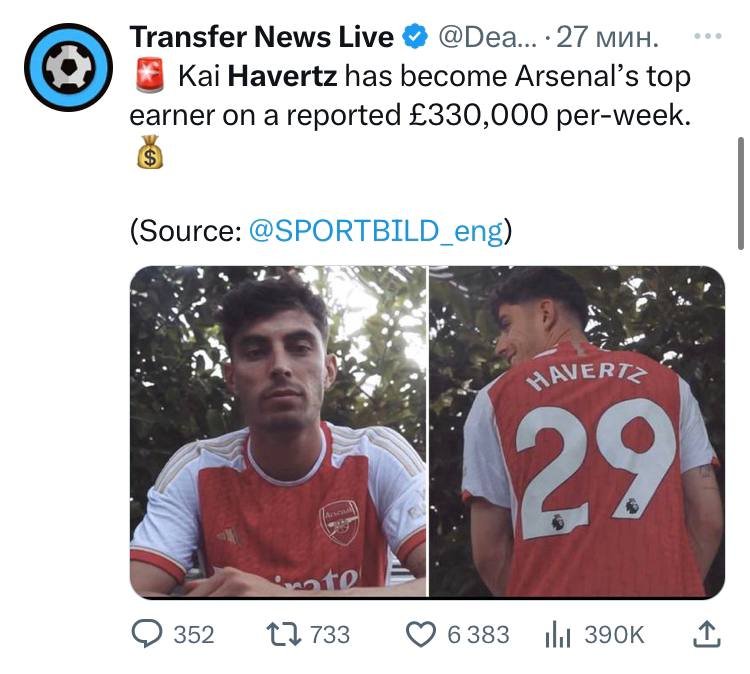Open the truncated @Dea... account handle
Viewport: 750px width, 674px height.
(490, 37)
